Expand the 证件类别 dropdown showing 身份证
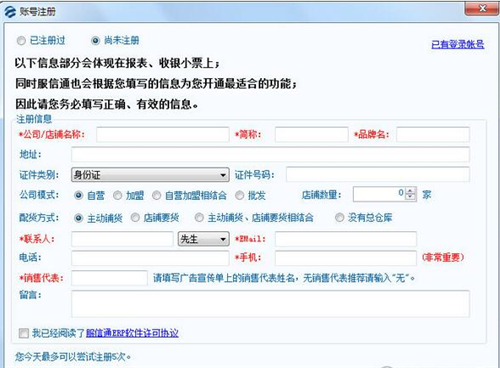Screen dimensions: 500x368 (150, 175)
